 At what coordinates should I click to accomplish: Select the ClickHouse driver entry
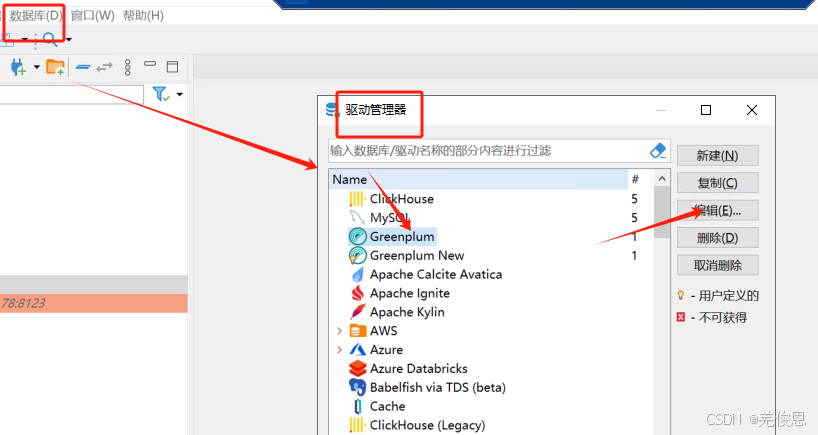tap(402, 199)
